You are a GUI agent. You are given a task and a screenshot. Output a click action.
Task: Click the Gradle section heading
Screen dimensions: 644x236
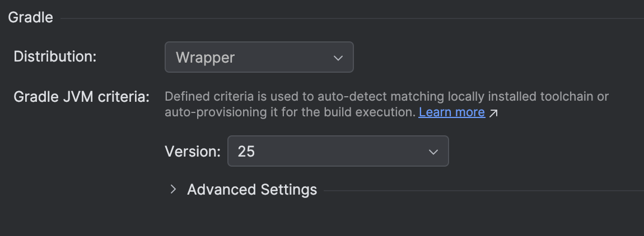pos(30,17)
